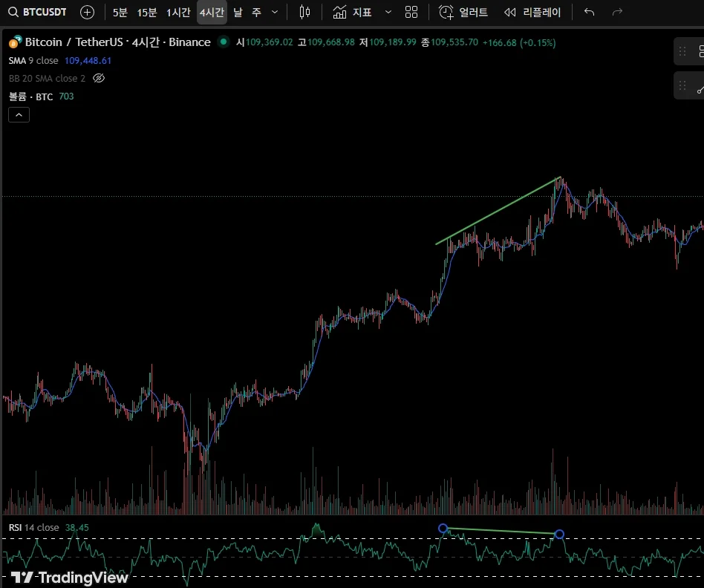Viewport: 704px width, 588px height.
Task: Click the change value +166.68 (+0.15%)
Action: click(519, 42)
